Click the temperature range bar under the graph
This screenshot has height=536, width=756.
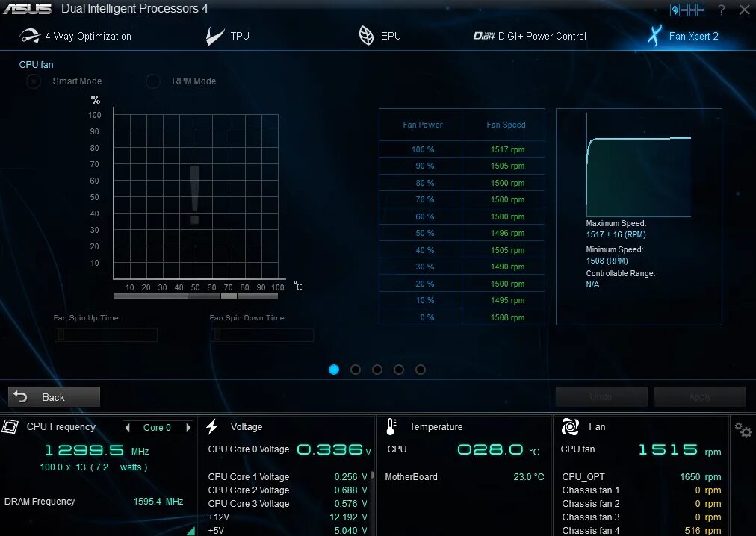[195, 296]
